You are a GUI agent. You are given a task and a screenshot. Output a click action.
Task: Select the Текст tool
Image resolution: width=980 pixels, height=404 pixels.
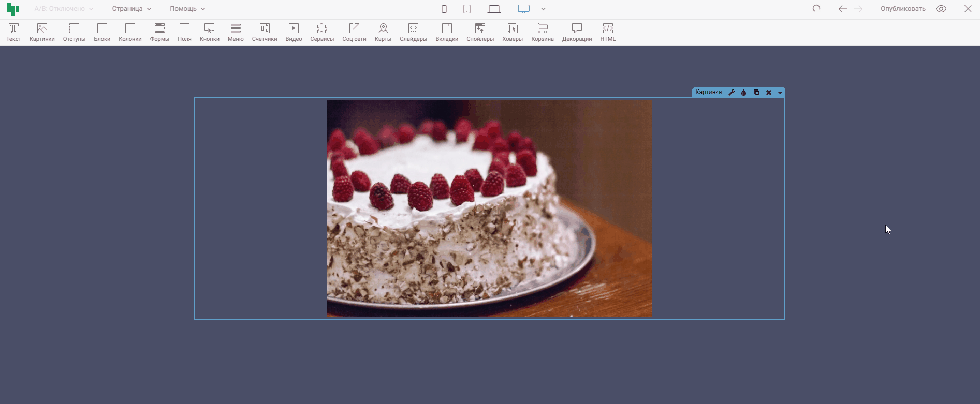(13, 32)
